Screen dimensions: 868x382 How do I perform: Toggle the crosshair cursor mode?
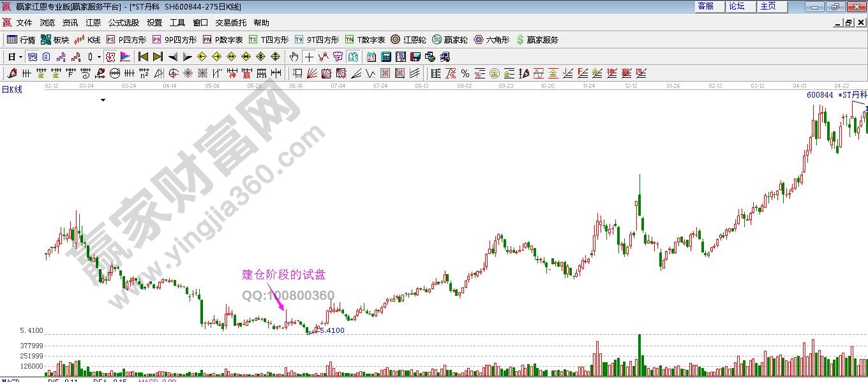pos(310,57)
